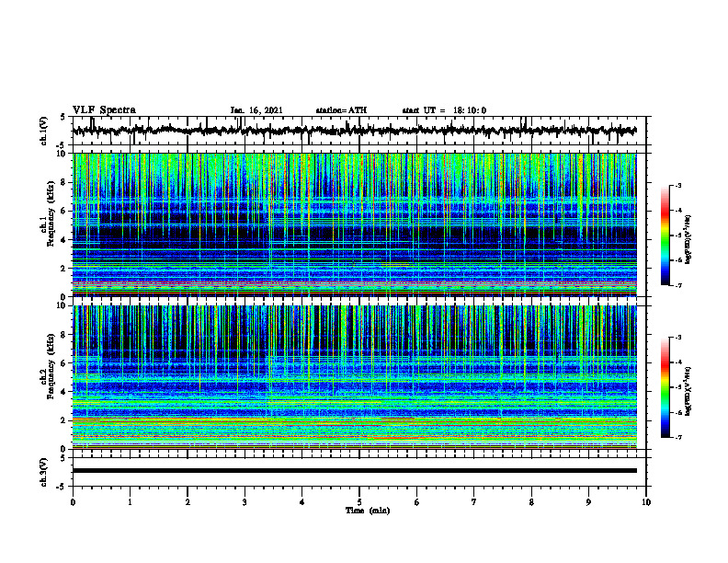728x563 pixels.
Task: Click the "5" tick on ch.1(V) axis
Action: [63, 118]
